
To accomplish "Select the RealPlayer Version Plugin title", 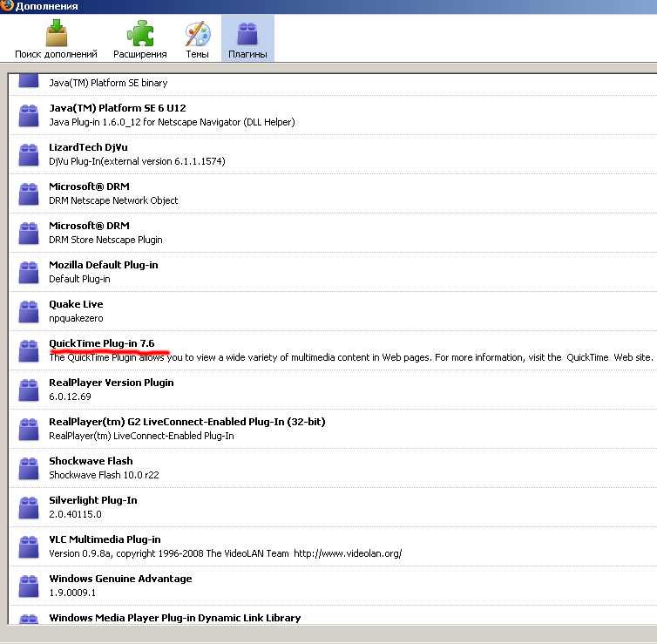I will click(111, 383).
